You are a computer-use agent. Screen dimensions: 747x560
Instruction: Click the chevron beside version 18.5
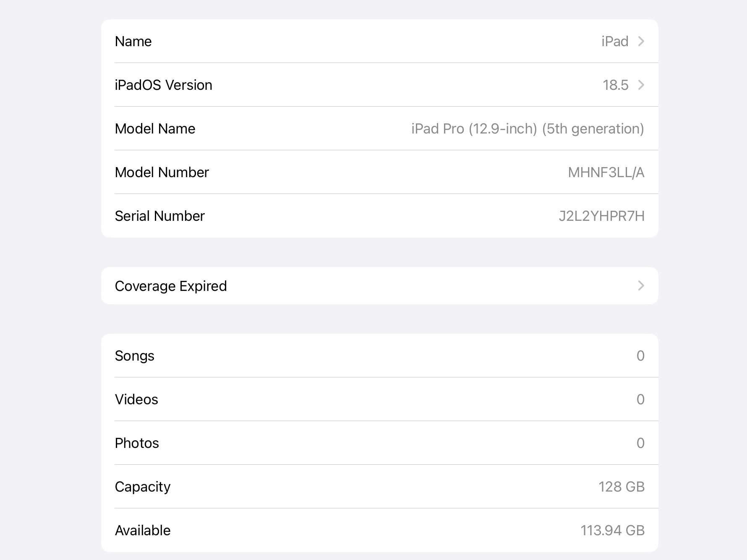[641, 85]
